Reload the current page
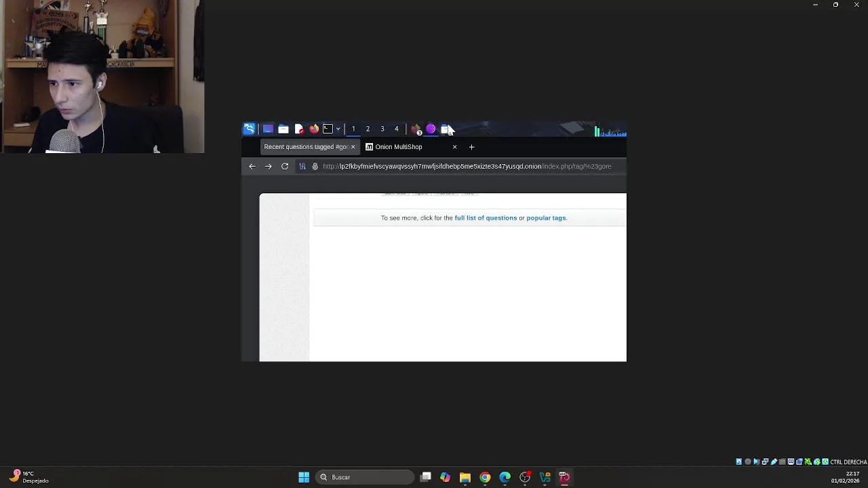The width and height of the screenshot is (868, 488). 285,166
